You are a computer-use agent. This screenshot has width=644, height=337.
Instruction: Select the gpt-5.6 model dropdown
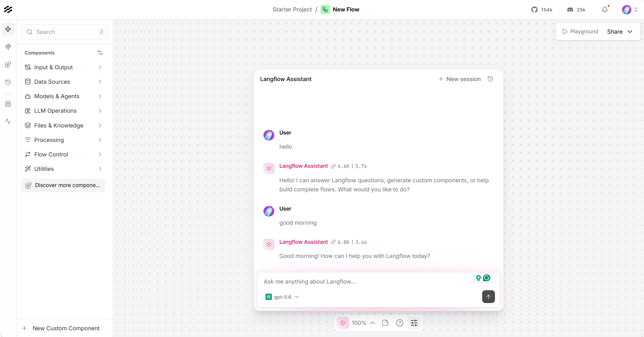282,297
